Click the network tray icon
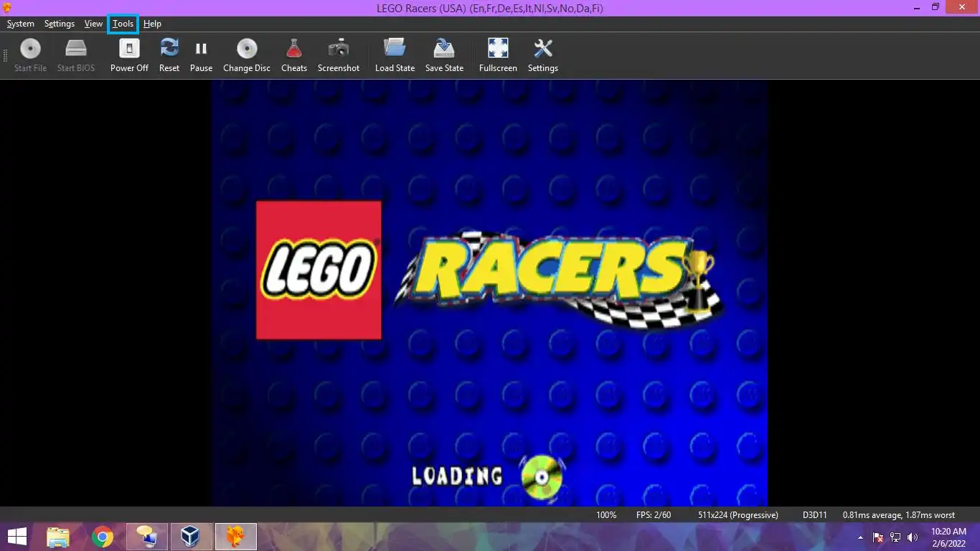 [x=895, y=537]
